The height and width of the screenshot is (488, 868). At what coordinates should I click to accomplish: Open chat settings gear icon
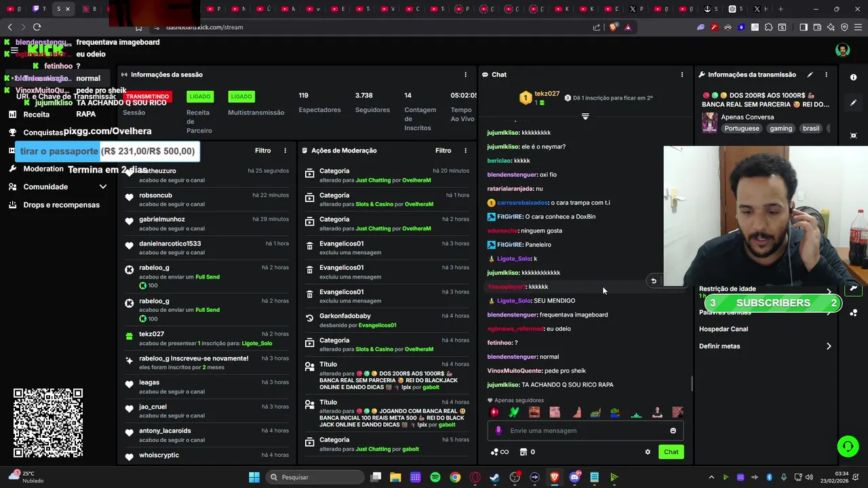point(648,452)
